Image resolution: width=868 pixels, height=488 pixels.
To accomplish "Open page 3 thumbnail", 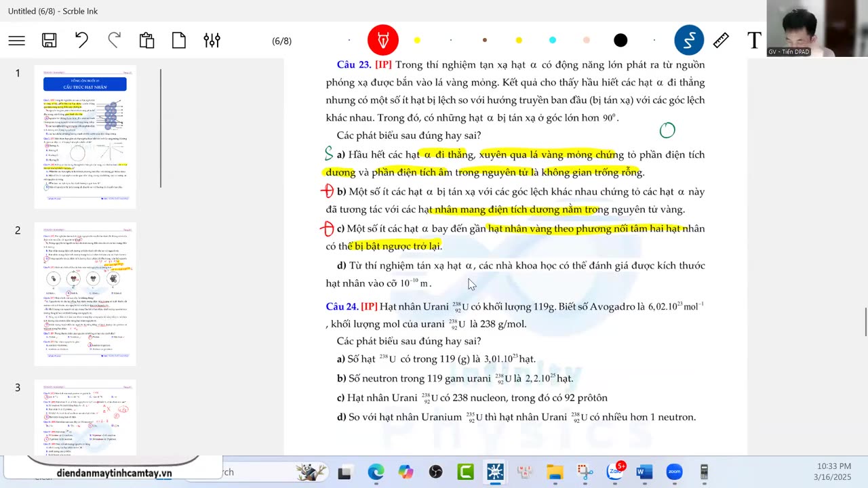I will tap(85, 418).
